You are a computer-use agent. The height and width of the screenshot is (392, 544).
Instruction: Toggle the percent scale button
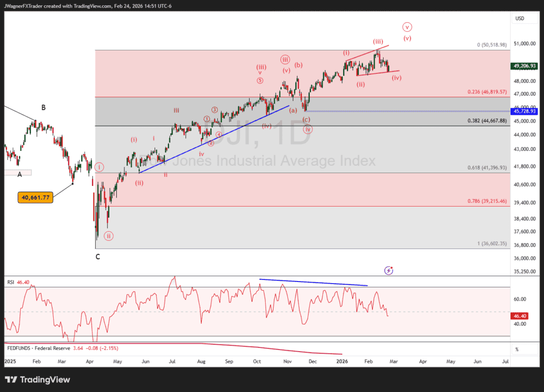coord(516,349)
